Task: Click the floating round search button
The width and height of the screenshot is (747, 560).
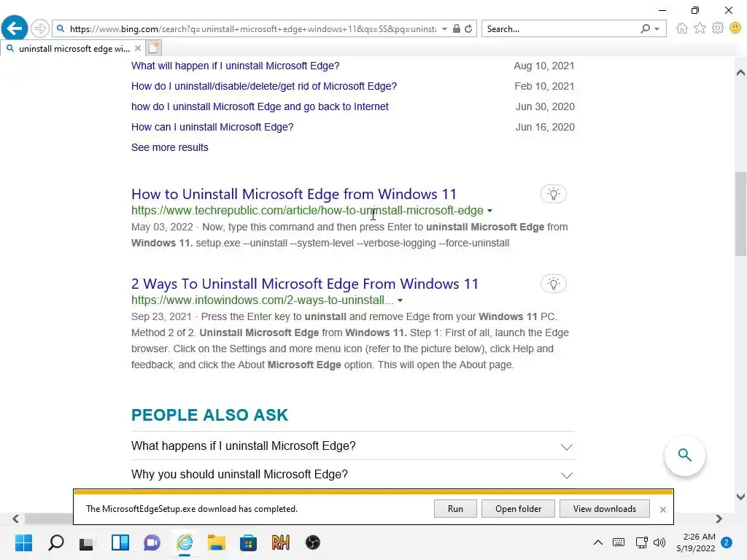Action: click(684, 455)
